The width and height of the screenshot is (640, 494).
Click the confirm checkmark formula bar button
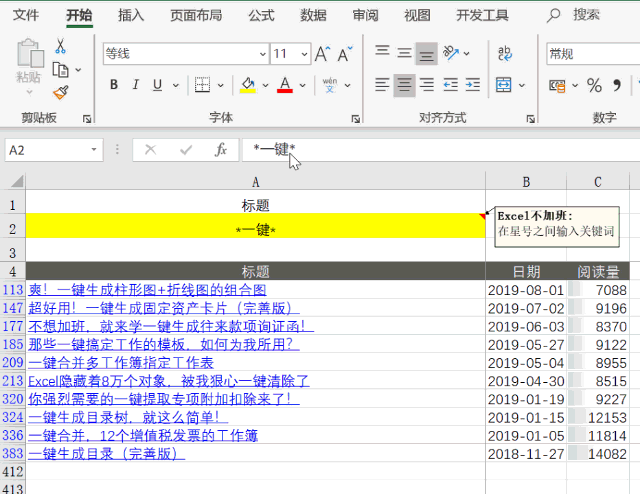[186, 150]
